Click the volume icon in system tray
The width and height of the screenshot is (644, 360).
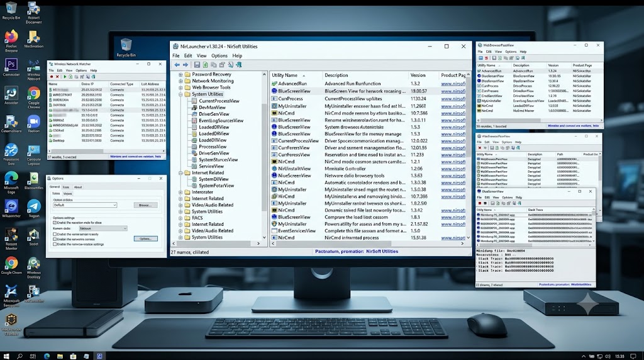[608, 356]
